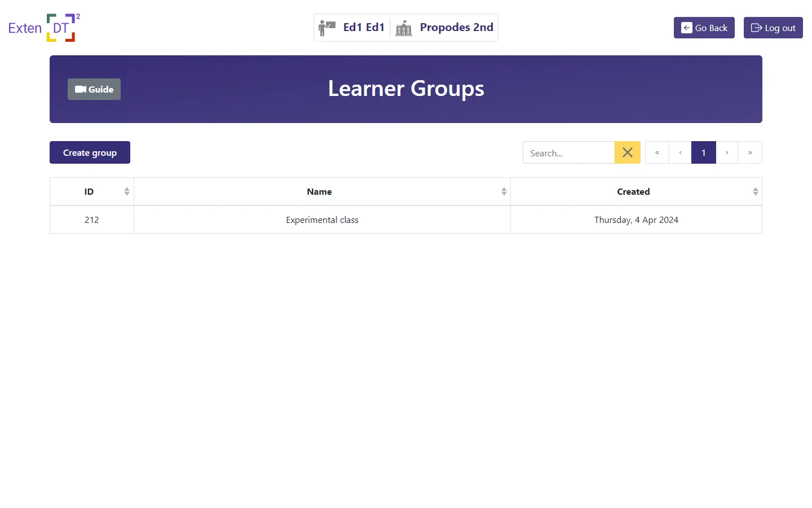Click the back arrow icon in Go Back
812x508 pixels.
686,27
